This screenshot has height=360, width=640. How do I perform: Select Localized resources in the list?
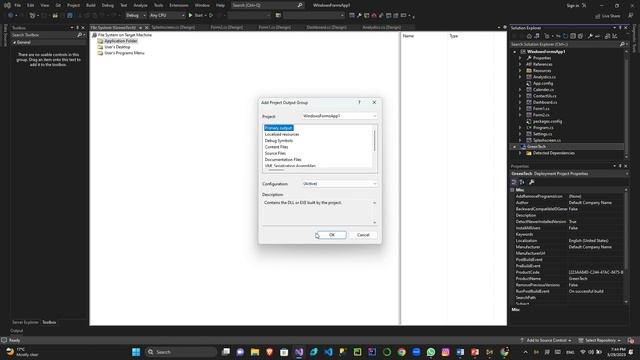point(282,134)
